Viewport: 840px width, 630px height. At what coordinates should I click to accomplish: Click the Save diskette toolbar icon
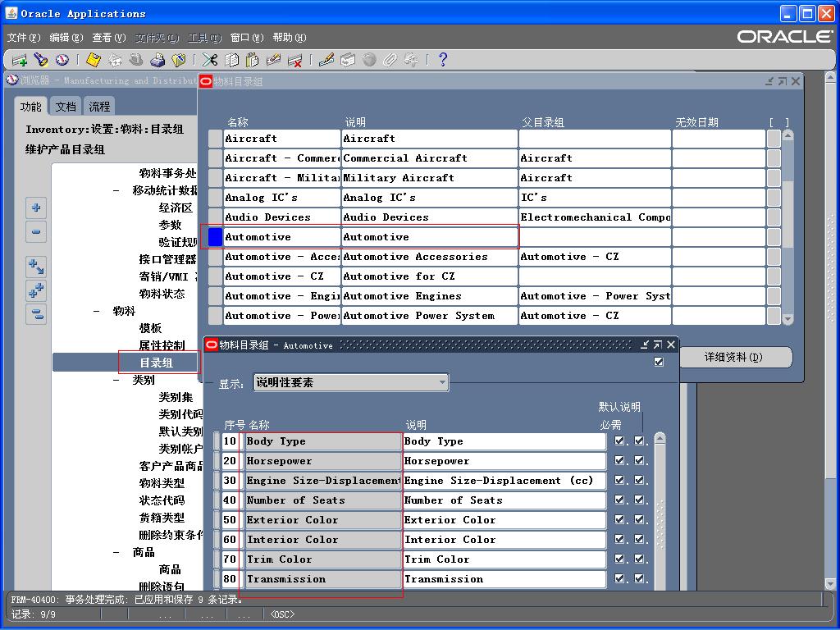pos(94,60)
